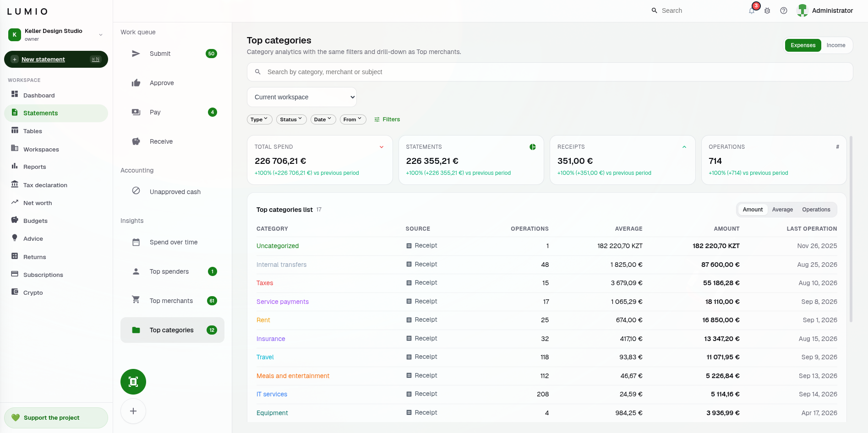Open the Taxes category row
868x433 pixels.
point(546,283)
